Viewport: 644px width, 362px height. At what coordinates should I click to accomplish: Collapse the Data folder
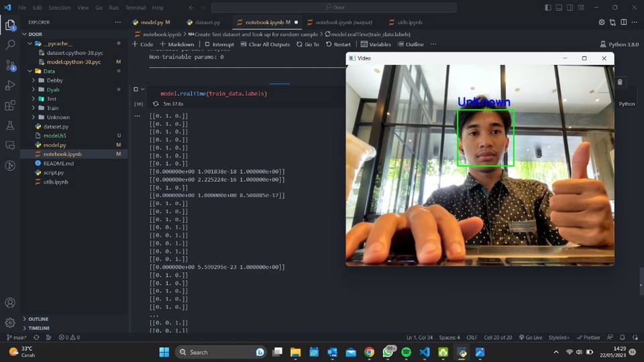(30, 71)
